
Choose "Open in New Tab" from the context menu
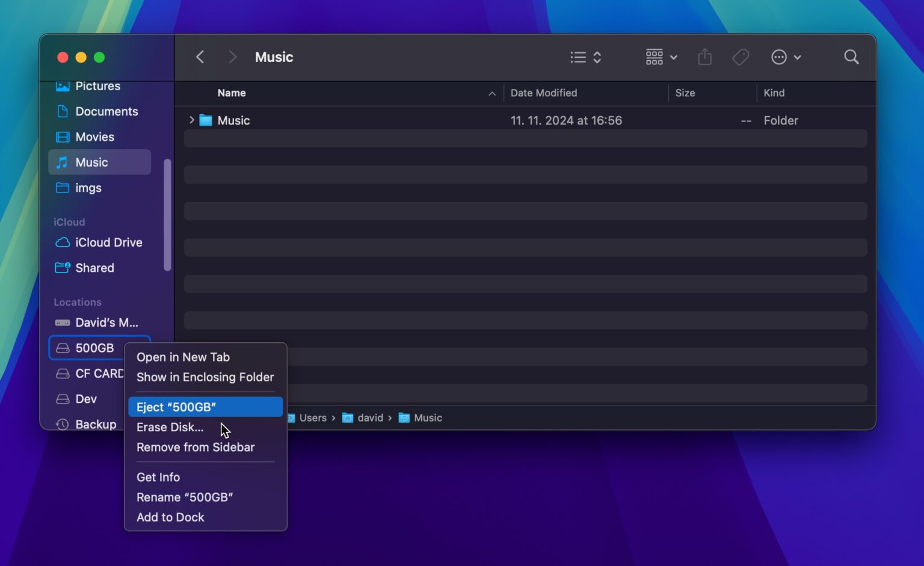[x=183, y=357]
